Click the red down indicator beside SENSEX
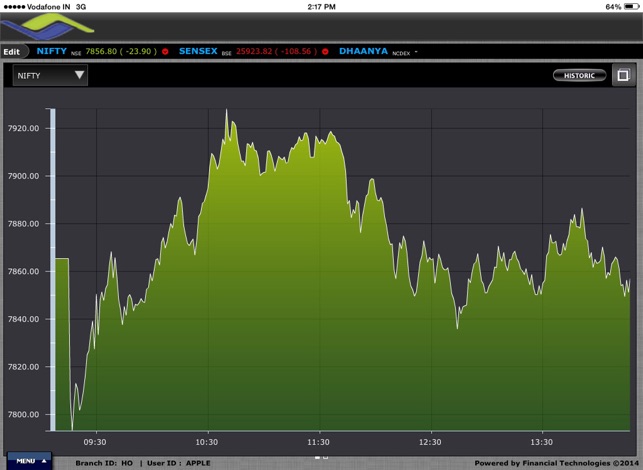This screenshot has height=470, width=643. [x=325, y=52]
